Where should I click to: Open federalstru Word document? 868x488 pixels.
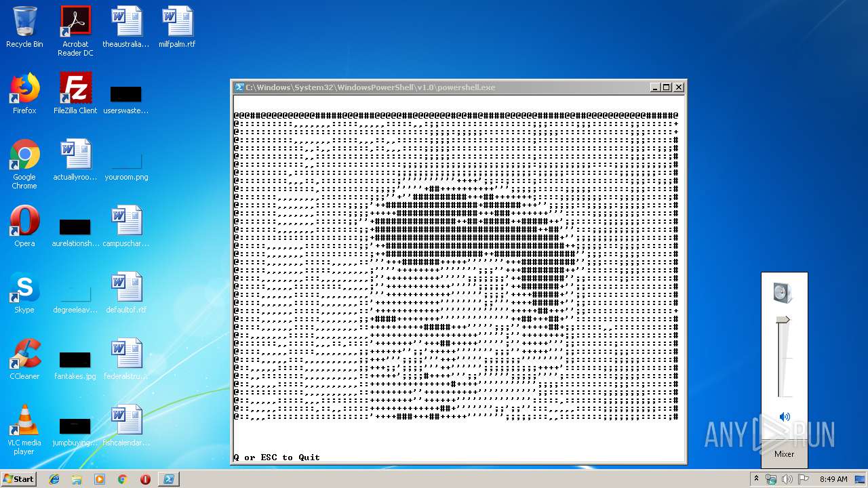(126, 359)
